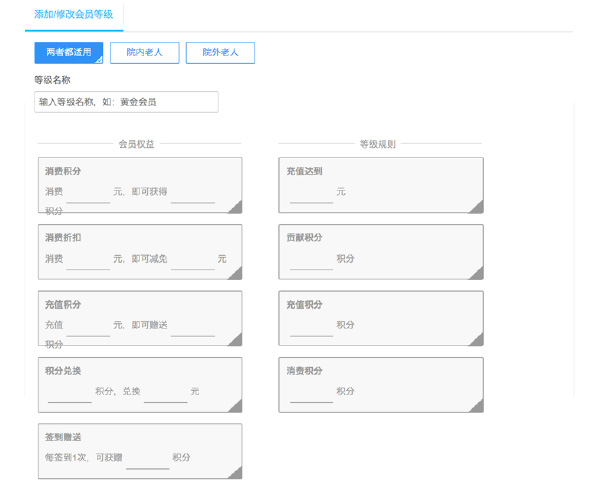600x500 pixels.
Task: Toggle corner mark of 贡献积分 card
Action: point(477,273)
